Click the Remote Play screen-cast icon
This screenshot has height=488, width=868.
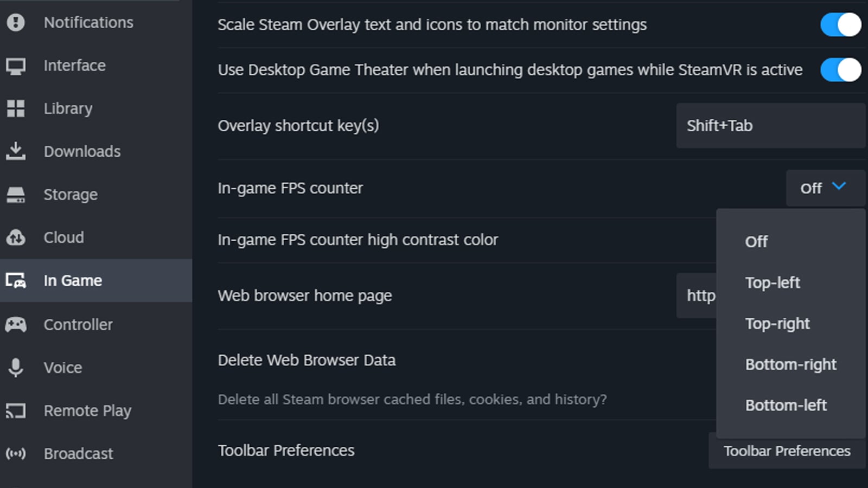16,410
